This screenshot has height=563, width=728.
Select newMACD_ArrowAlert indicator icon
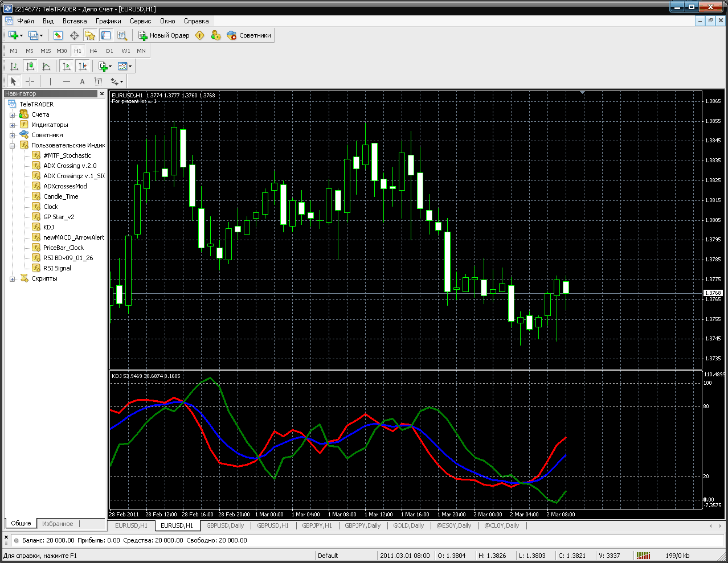click(x=36, y=237)
